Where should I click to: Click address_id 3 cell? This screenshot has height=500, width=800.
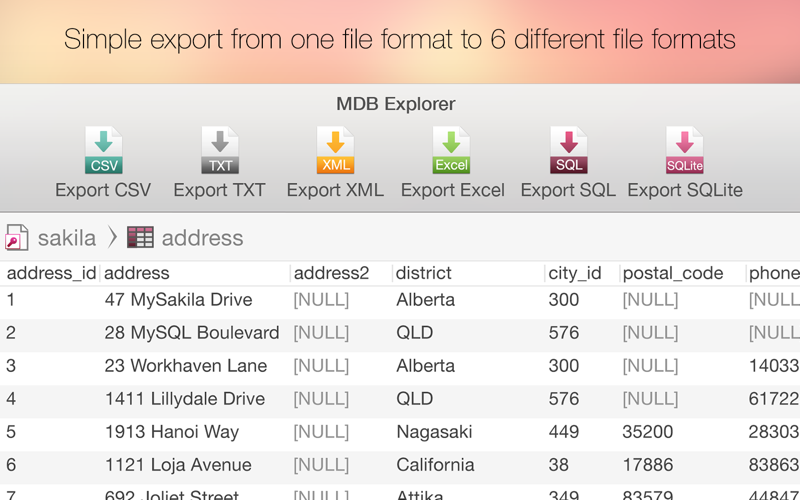coord(11,366)
